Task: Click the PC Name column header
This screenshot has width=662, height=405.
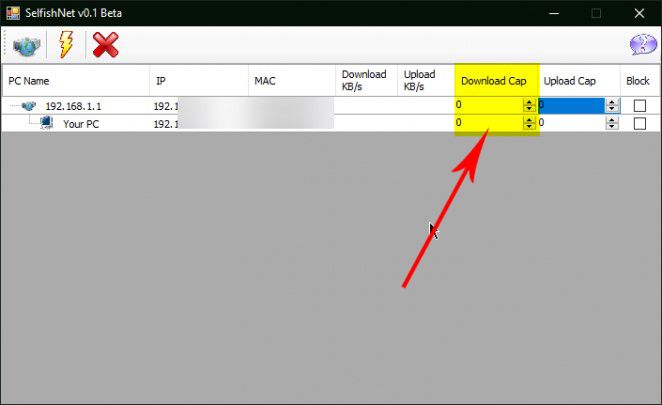Action: click(x=76, y=81)
